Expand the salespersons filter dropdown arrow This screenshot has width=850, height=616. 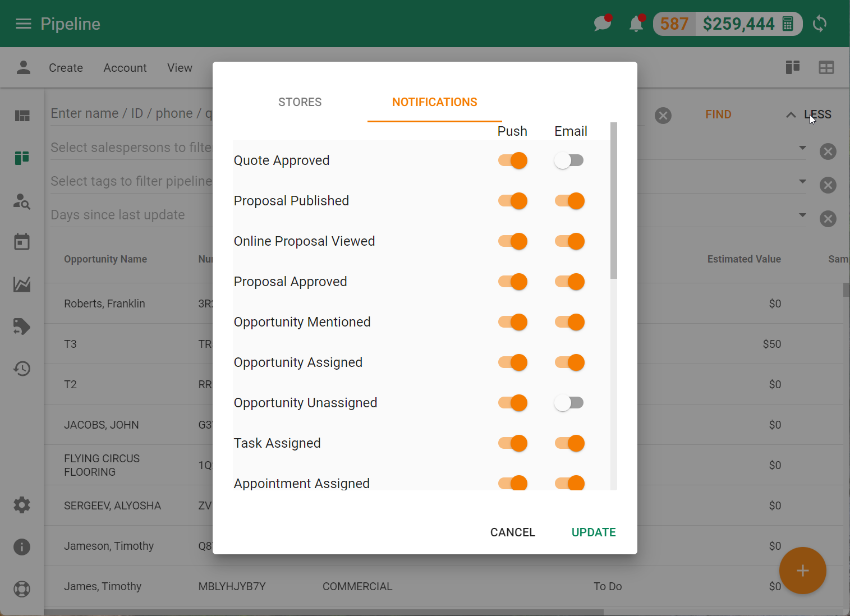(x=802, y=148)
